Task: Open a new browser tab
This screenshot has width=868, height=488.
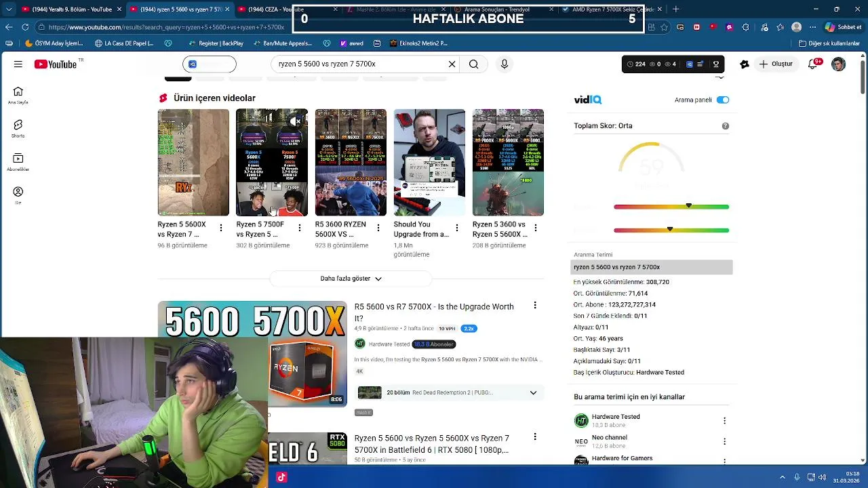Action: point(676,9)
